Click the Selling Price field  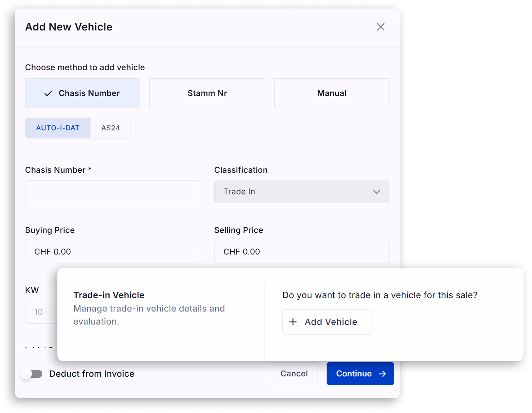pyautogui.click(x=301, y=252)
